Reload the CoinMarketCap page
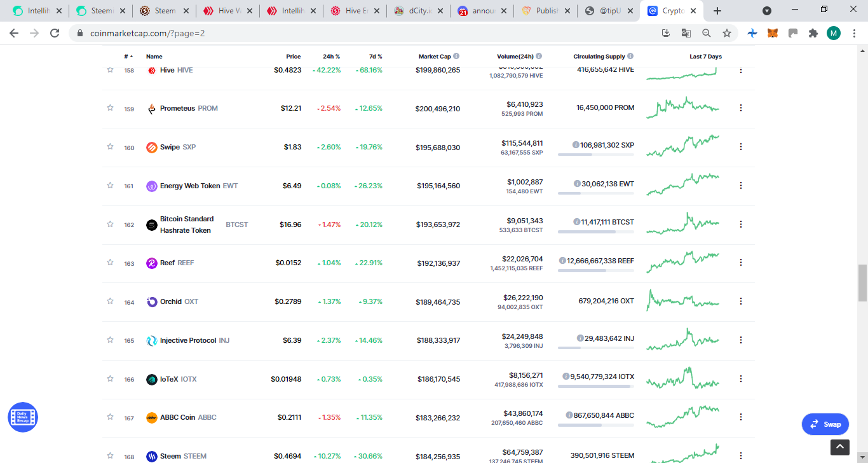The width and height of the screenshot is (868, 463). [55, 33]
